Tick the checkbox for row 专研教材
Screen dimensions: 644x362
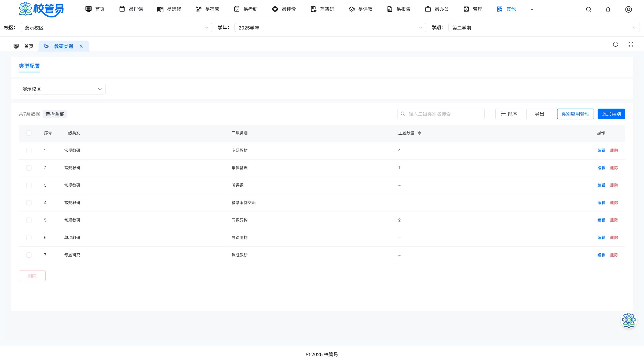[x=29, y=150]
